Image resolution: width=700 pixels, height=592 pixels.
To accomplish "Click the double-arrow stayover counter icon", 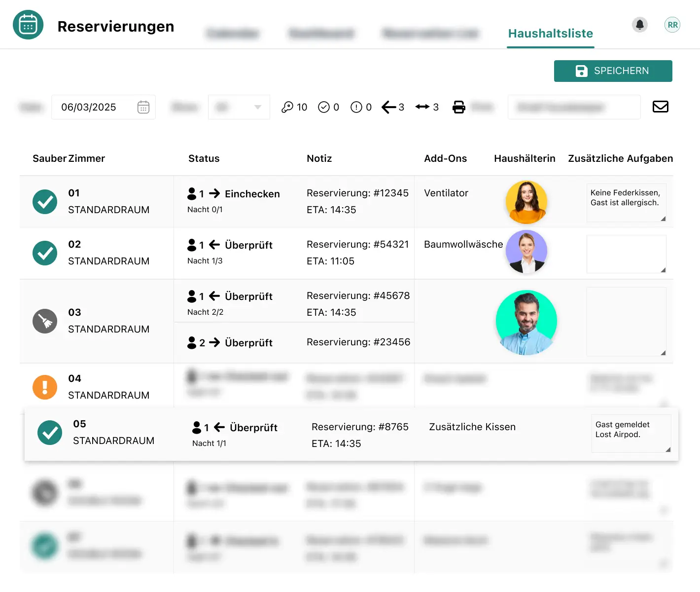I will tap(422, 107).
